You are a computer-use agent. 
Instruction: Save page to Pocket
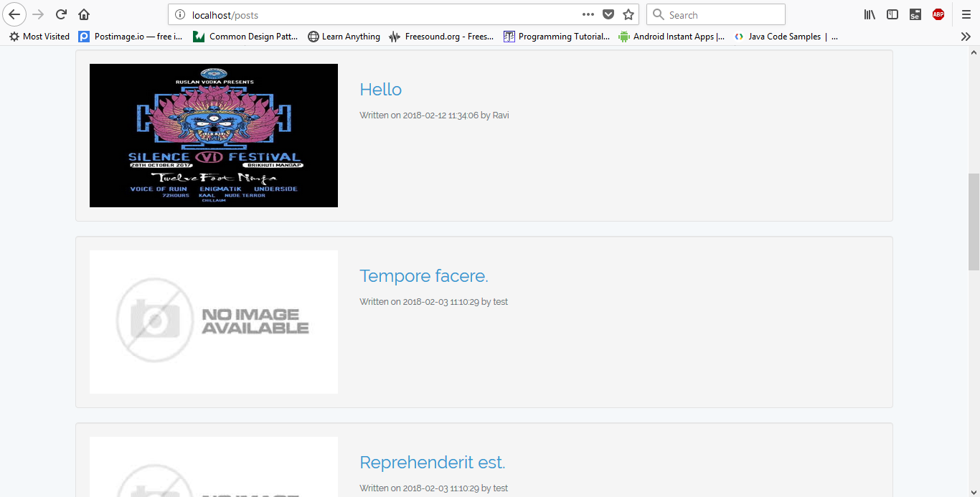pos(608,14)
